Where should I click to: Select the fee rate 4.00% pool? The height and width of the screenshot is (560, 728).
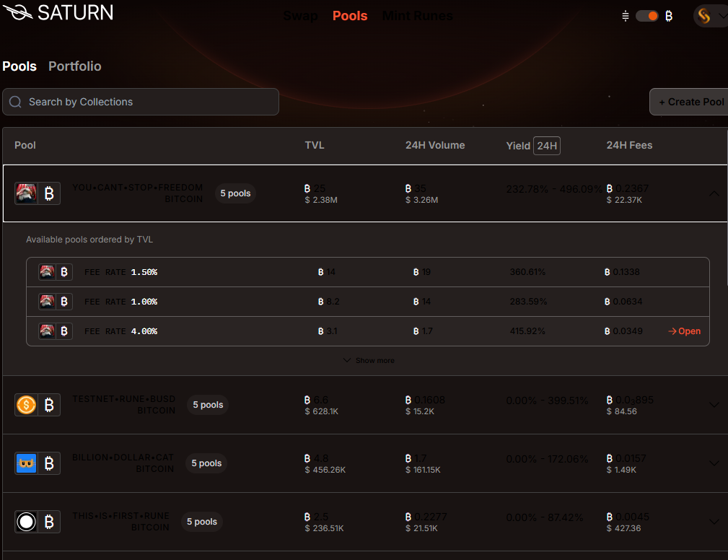tap(368, 331)
